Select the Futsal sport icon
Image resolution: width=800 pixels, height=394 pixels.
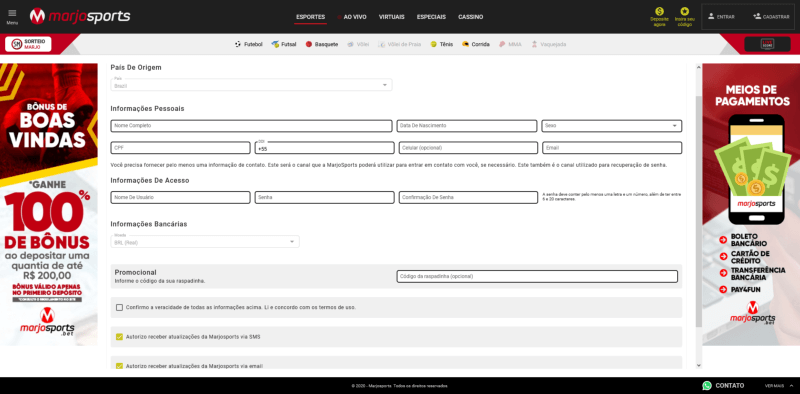pyautogui.click(x=275, y=44)
